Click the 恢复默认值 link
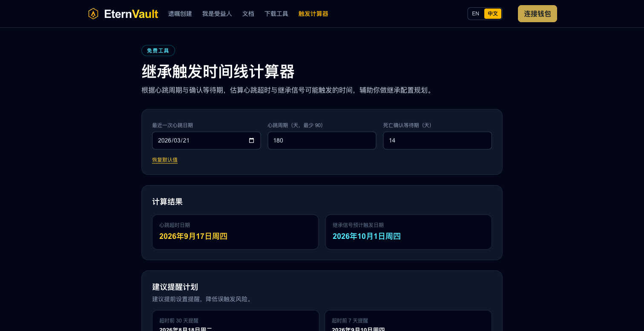This screenshot has height=331, width=644. pos(165,160)
